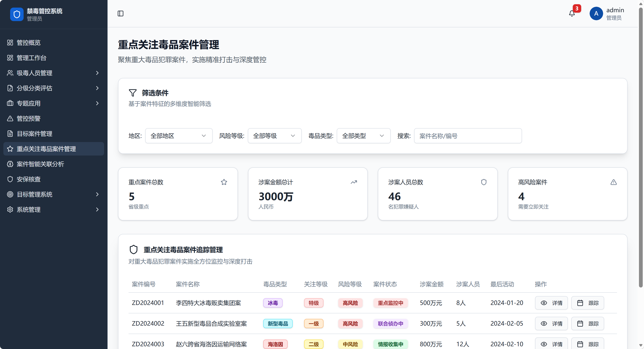Click 跟踪 button for ZD2024002

(x=588, y=323)
